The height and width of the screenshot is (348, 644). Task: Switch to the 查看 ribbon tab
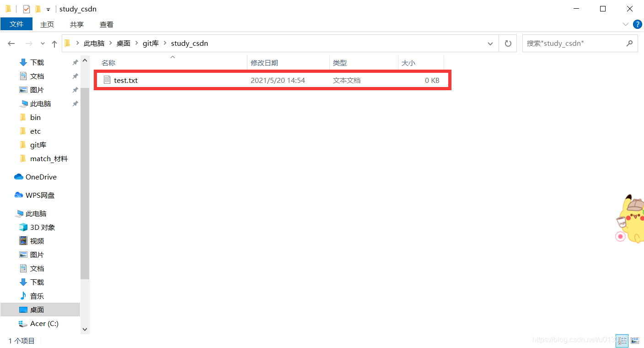tap(107, 24)
